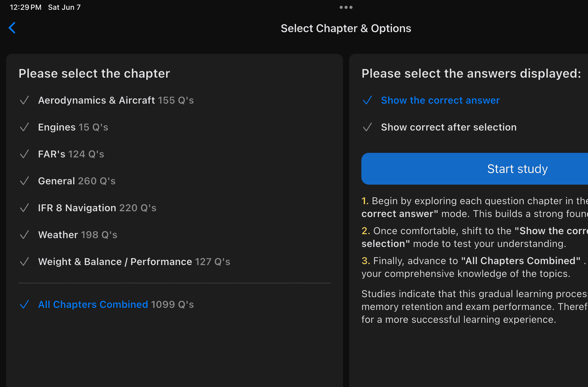The height and width of the screenshot is (387, 588).
Task: Enable Show correct after selection mode
Action: pyautogui.click(x=449, y=127)
